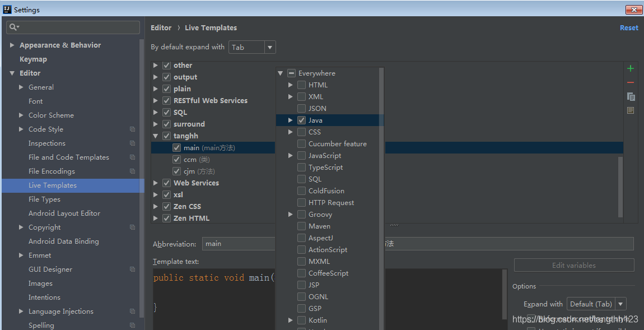Image resolution: width=644 pixels, height=330 pixels.
Task: Expand the Appearance & Behavior section
Action: [x=12, y=45]
